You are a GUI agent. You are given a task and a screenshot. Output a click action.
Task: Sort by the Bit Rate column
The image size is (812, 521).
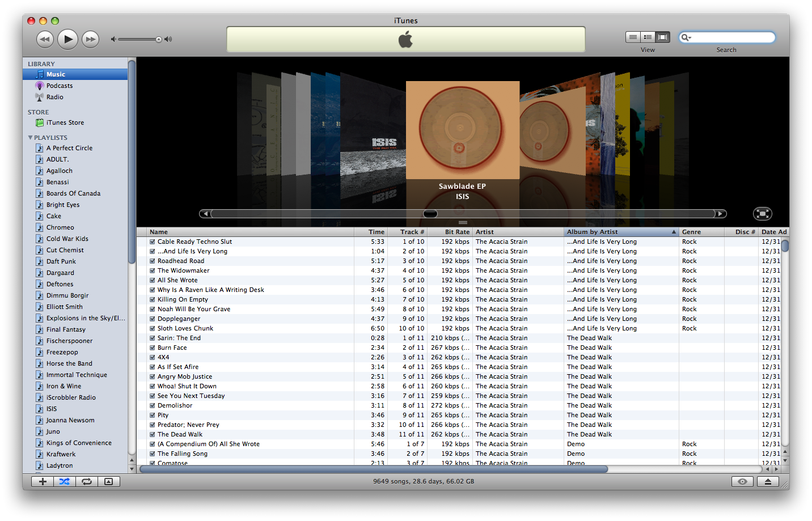[450, 232]
